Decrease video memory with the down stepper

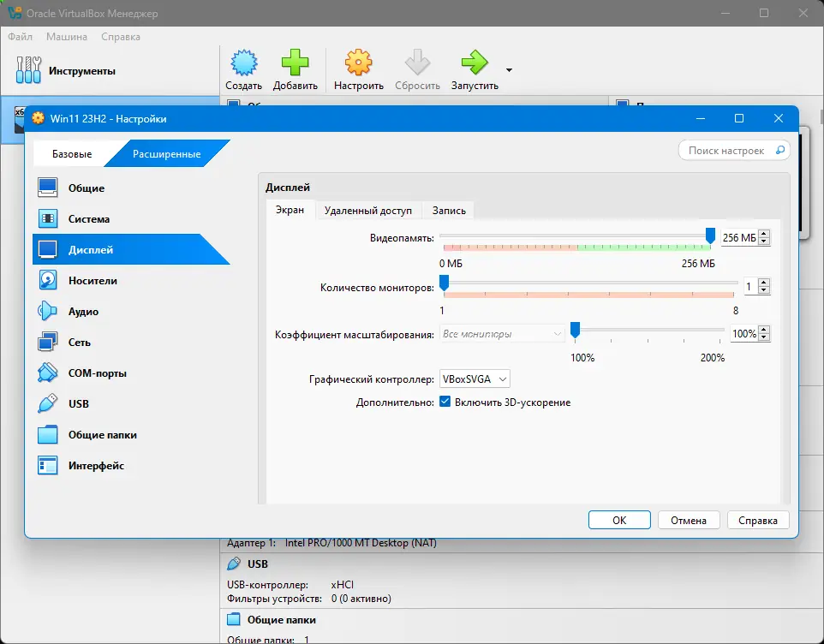pos(764,241)
